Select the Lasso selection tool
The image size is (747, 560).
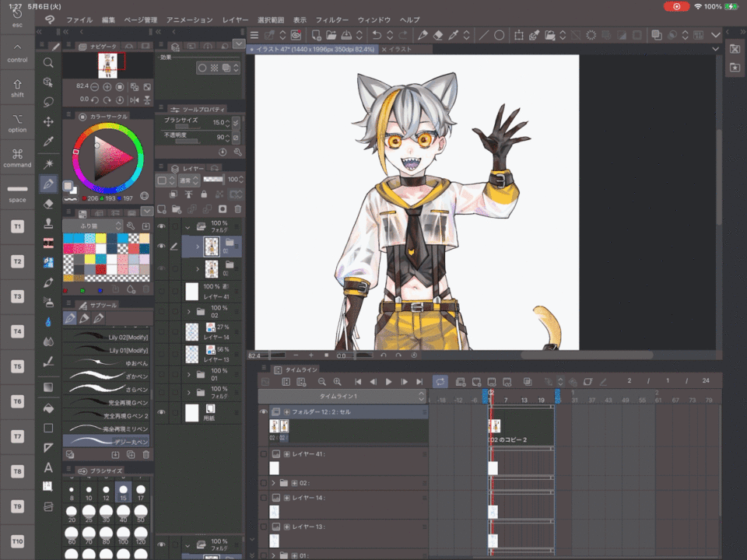tap(48, 101)
